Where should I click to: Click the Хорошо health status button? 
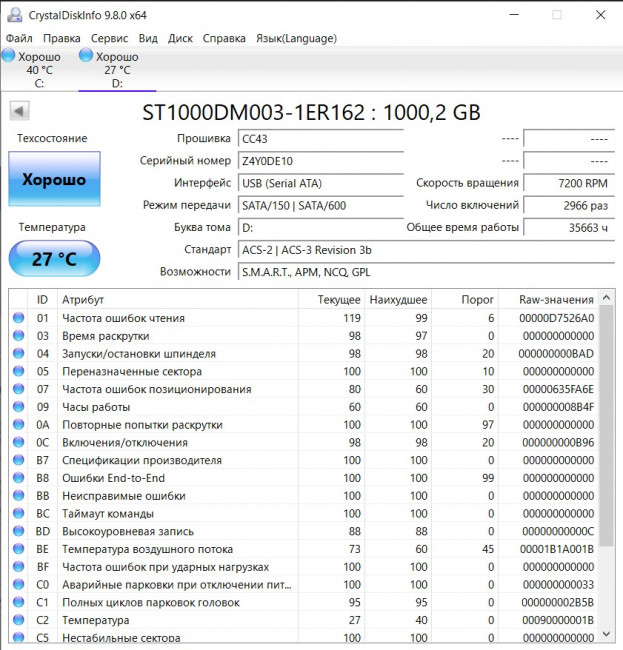54,179
